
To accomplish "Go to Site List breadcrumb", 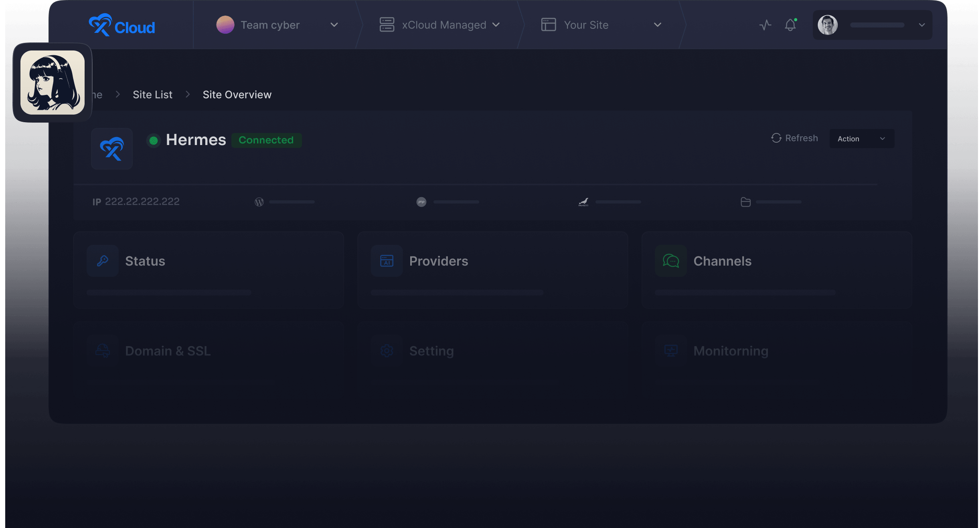I will 152,95.
